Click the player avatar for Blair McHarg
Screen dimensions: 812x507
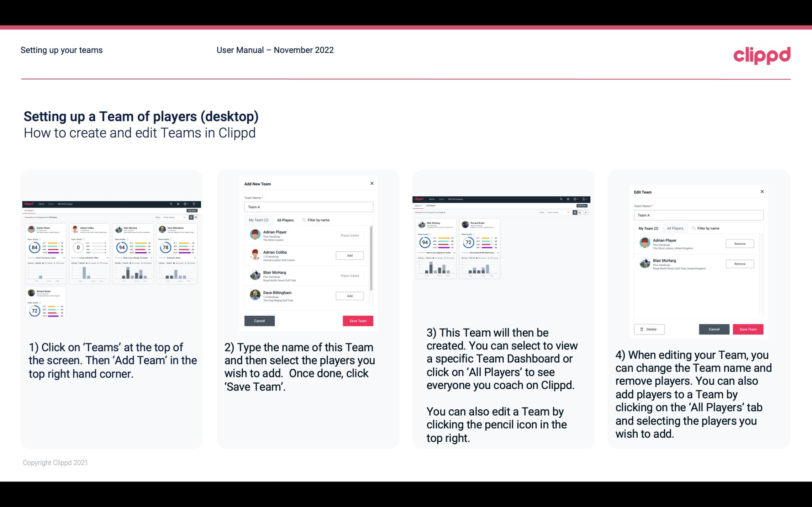[255, 275]
